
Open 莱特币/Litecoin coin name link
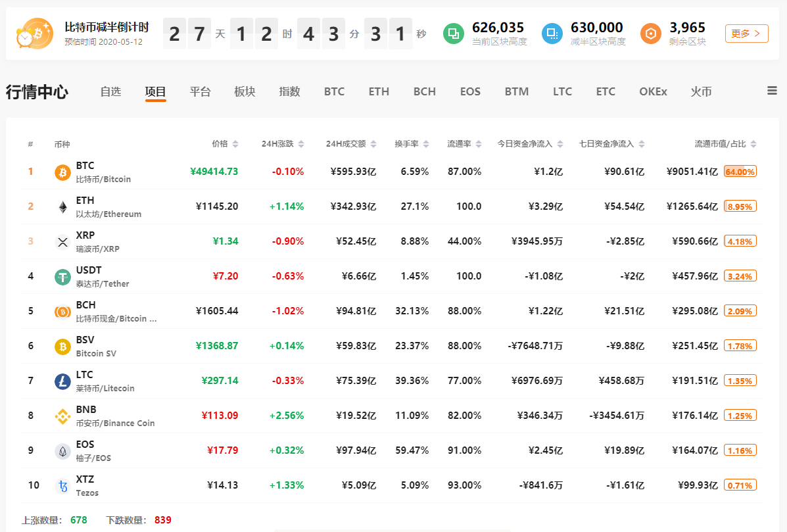click(105, 389)
